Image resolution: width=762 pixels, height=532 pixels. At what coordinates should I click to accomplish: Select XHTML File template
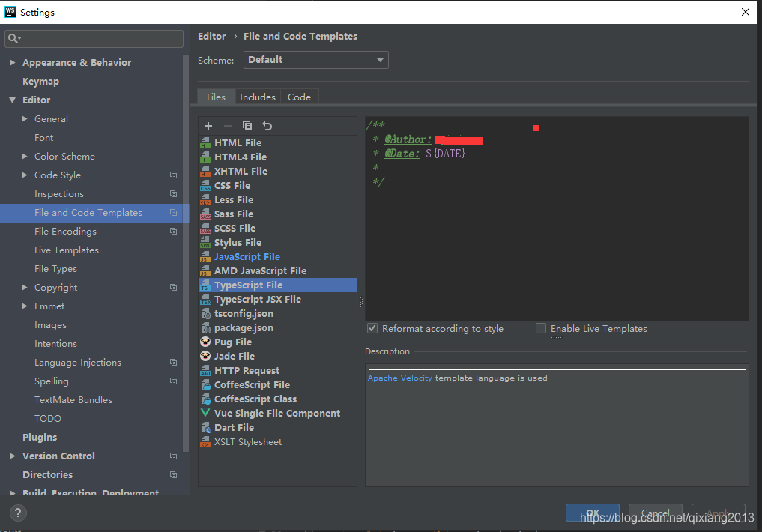coord(277,172)
